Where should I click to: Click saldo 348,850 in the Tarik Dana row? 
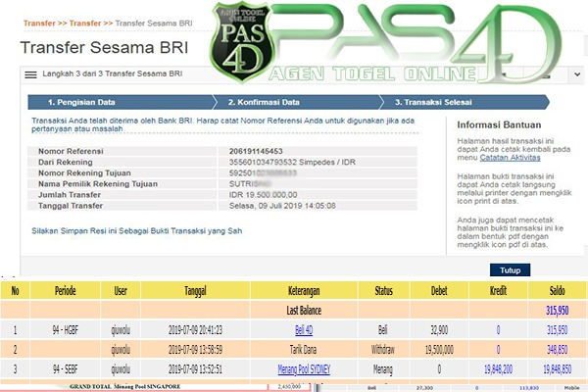[x=558, y=350]
